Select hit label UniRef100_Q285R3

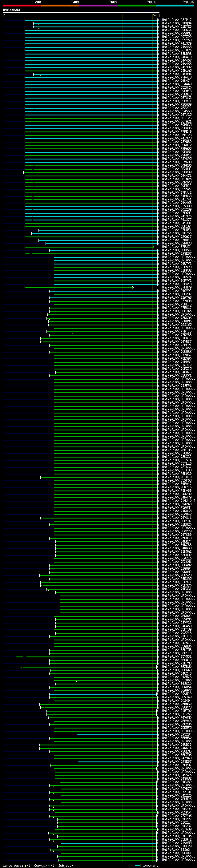[x=176, y=267]
